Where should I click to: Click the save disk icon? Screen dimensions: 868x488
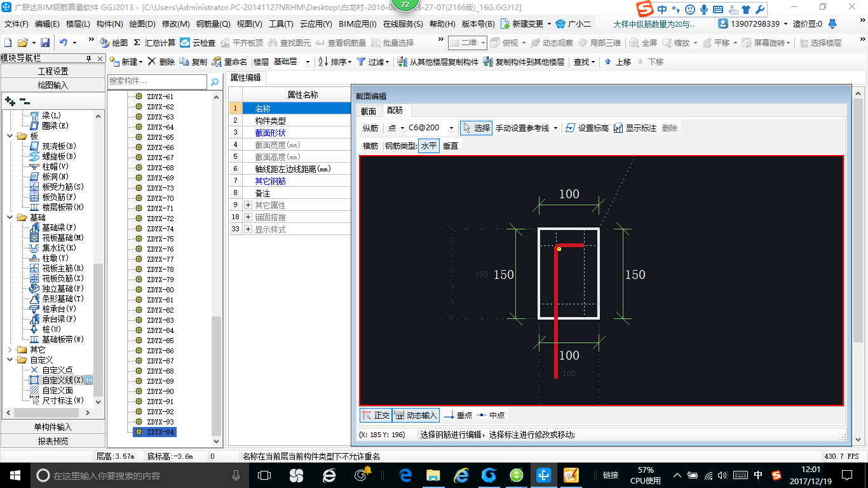45,43
